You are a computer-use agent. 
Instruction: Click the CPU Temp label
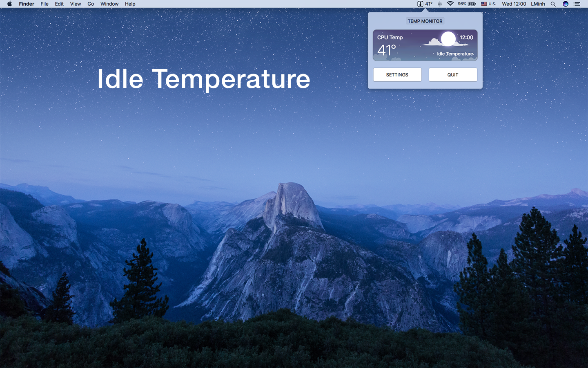coord(390,37)
